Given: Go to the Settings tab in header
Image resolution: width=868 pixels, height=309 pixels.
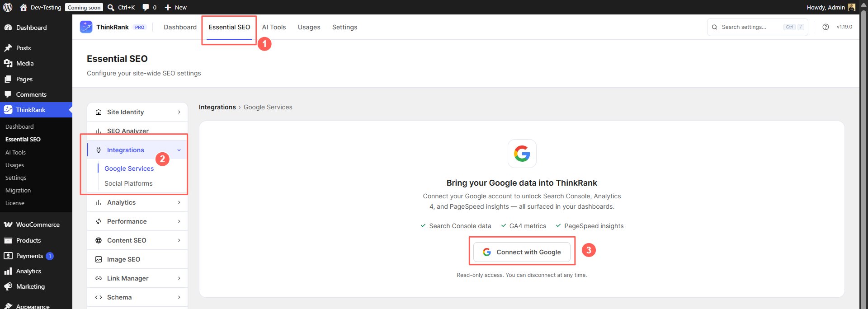Looking at the screenshot, I should point(344,27).
